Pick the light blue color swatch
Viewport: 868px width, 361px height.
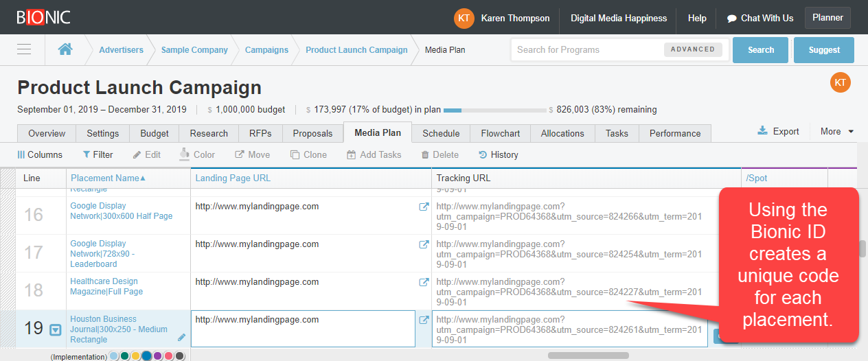114,356
